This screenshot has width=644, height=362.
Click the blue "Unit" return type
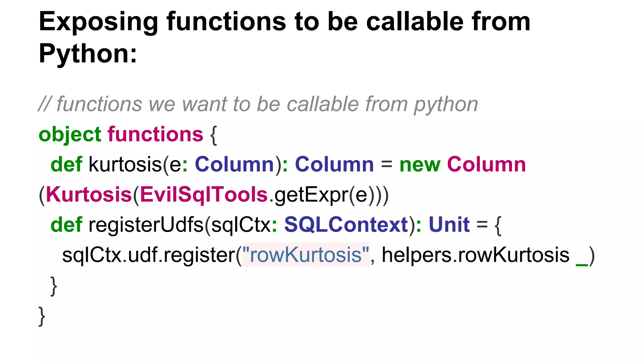449,225
